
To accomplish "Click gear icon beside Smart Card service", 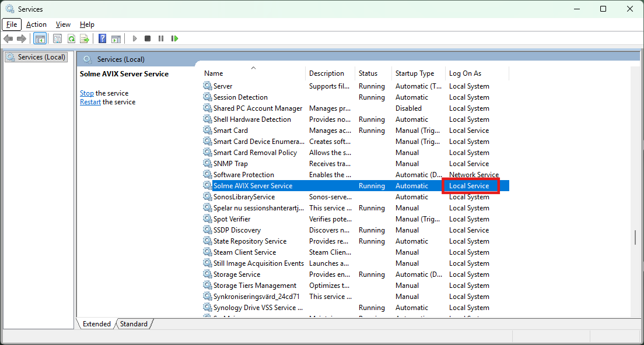I will point(208,130).
